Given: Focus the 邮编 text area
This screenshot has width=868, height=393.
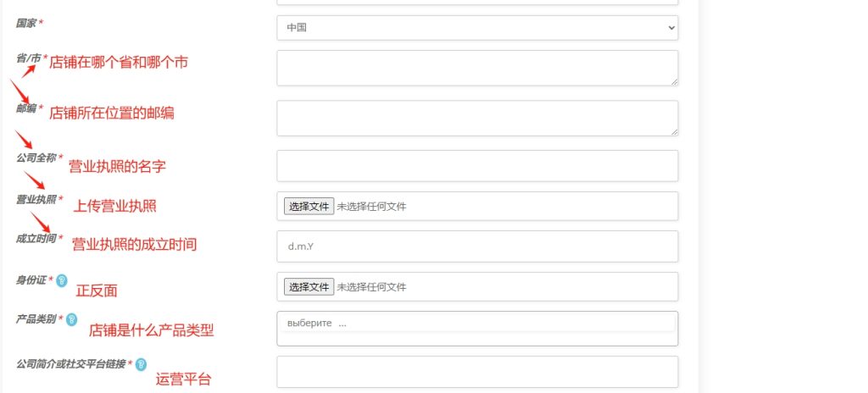Looking at the screenshot, I should coord(477,118).
